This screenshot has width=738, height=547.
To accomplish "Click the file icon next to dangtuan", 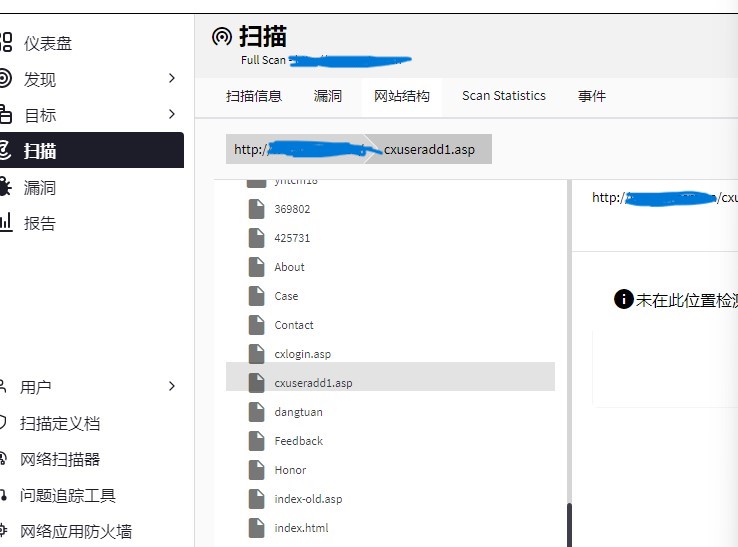I will [257, 412].
